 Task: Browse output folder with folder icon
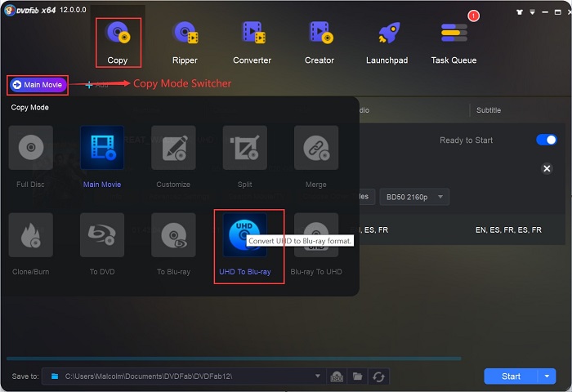(x=358, y=376)
